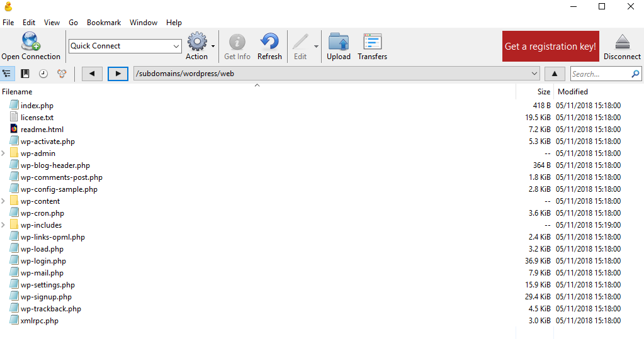Show the bookmarks view
Image resolution: width=644 pixels, height=339 pixels.
click(25, 74)
